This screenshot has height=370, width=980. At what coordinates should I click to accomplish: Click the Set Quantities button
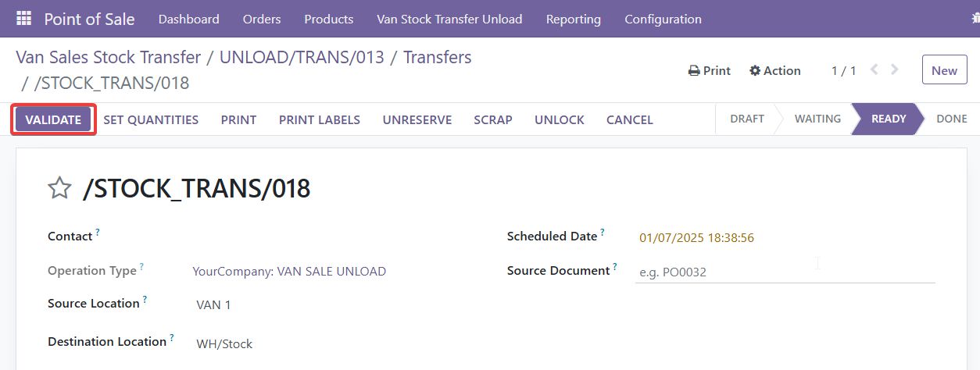coord(151,119)
